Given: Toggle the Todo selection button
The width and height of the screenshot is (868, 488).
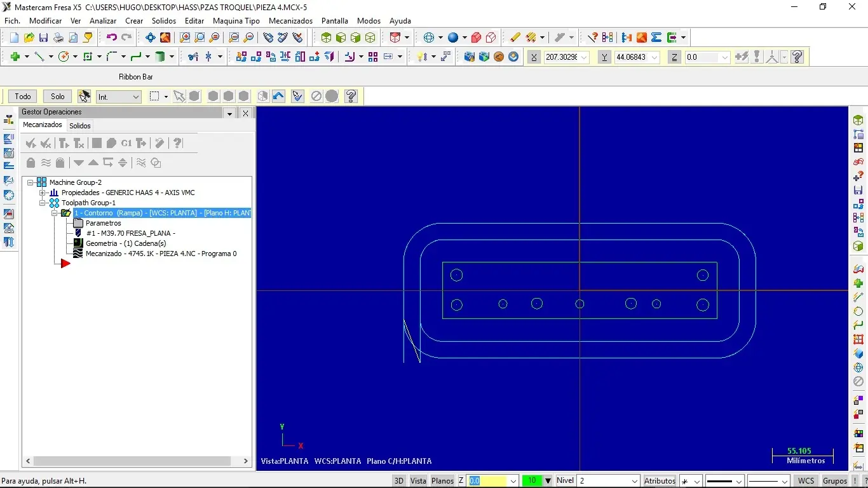Looking at the screenshot, I should [x=23, y=97].
